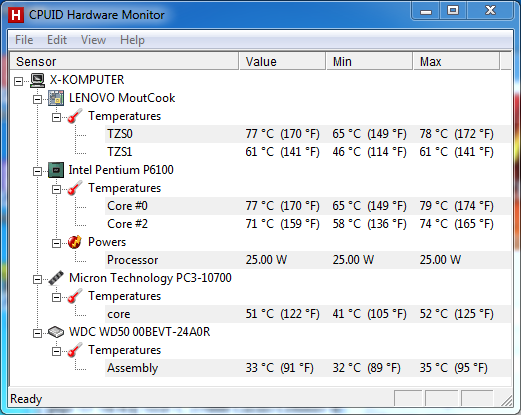Collapse Temperatures under Micron Technology
This screenshot has width=521, height=415.
click(x=56, y=297)
